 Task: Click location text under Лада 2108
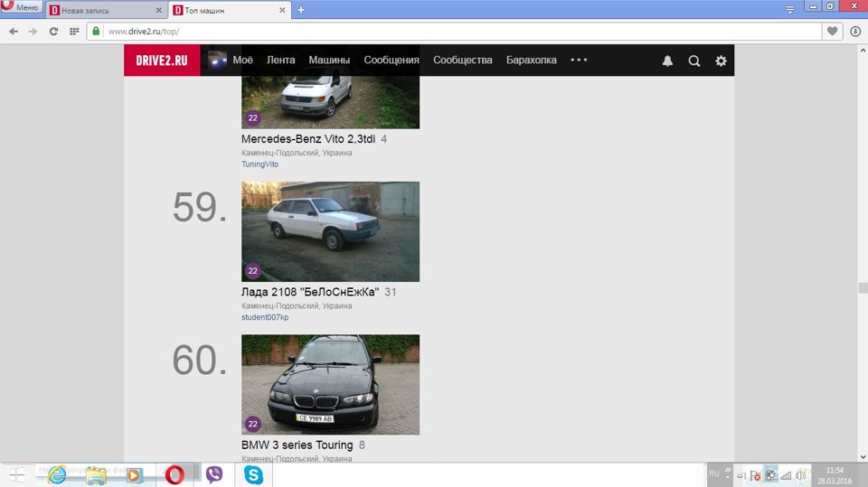pyautogui.click(x=297, y=305)
